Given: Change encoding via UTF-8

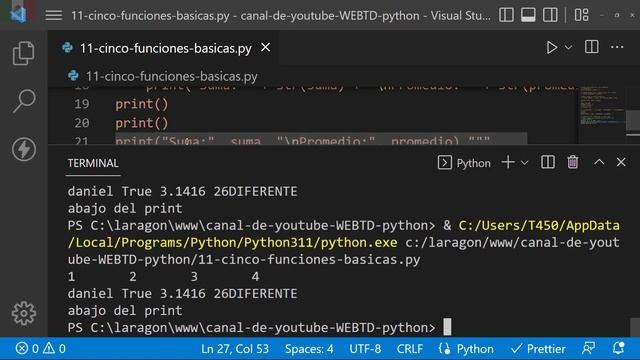Looking at the screenshot, I should [x=365, y=349].
